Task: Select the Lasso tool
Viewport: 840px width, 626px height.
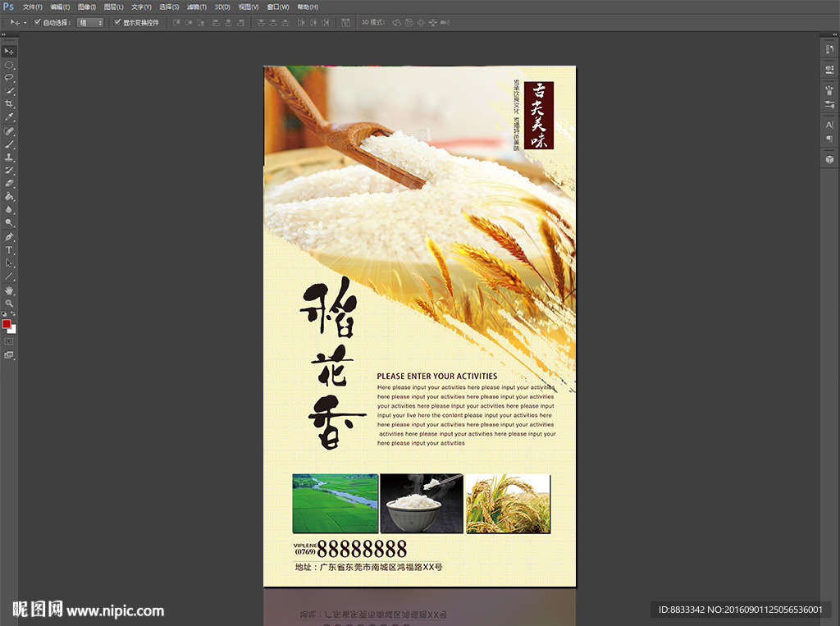Action: pyautogui.click(x=10, y=77)
